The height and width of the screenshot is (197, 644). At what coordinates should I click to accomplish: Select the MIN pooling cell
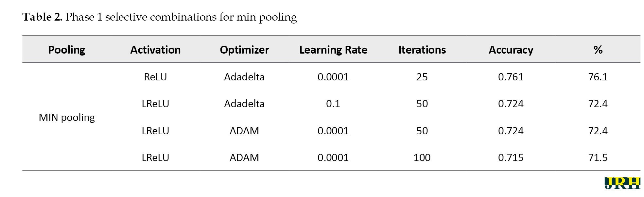67,117
